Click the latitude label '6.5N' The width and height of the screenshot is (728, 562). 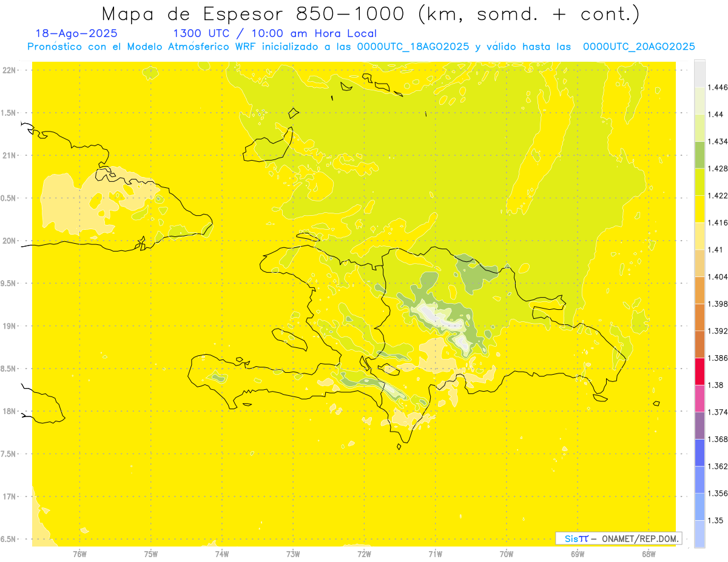pyautogui.click(x=8, y=540)
